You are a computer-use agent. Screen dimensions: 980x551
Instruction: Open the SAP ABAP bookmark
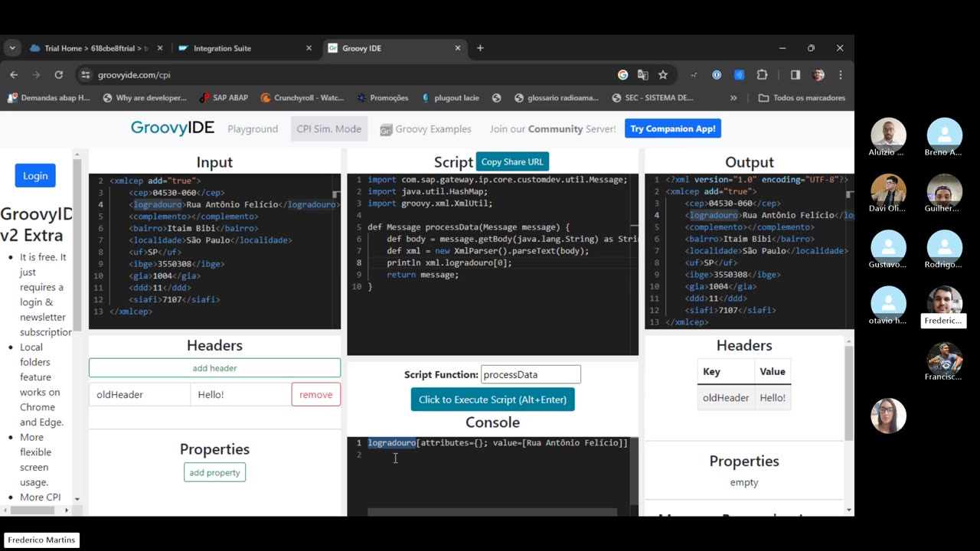224,98
